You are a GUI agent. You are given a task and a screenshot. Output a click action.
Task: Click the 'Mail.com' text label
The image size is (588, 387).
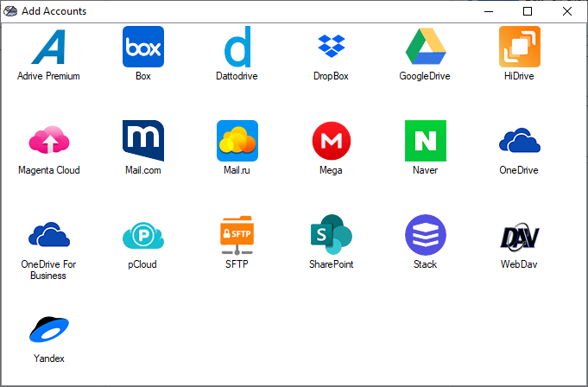coord(143,170)
